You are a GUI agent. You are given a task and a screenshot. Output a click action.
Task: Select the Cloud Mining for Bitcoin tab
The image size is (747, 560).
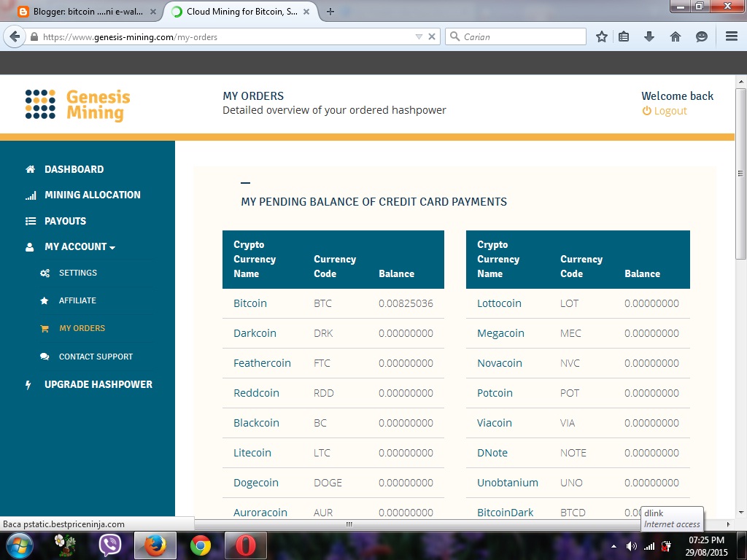tap(241, 12)
